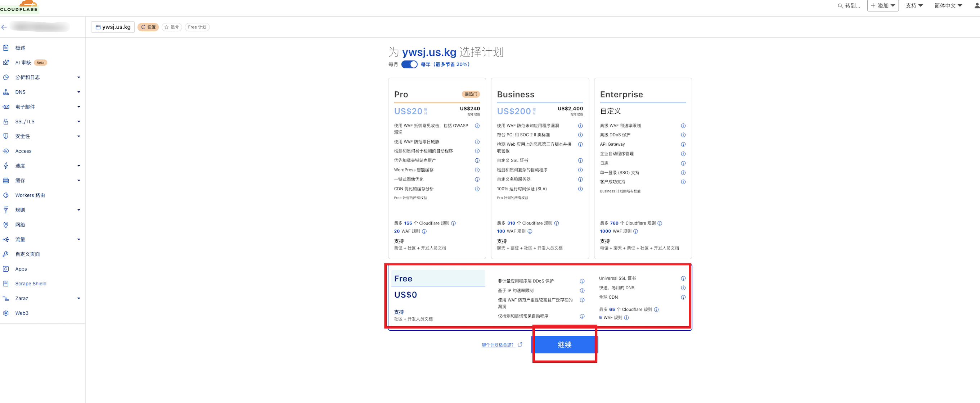Toggle the monthly/yearly billing switch

[x=409, y=64]
